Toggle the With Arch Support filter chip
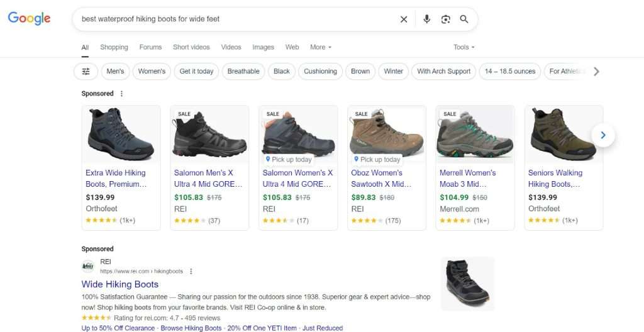644x332 pixels. 443,72
